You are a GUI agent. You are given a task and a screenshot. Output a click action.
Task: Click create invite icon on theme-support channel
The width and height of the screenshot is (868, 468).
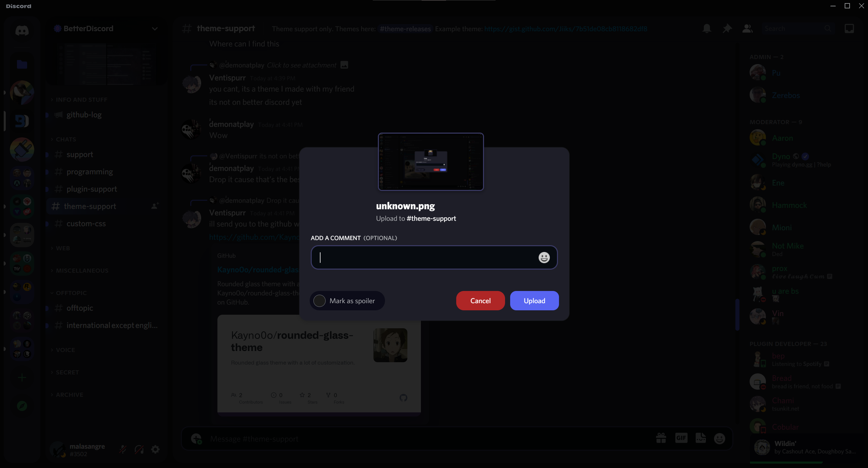point(155,206)
